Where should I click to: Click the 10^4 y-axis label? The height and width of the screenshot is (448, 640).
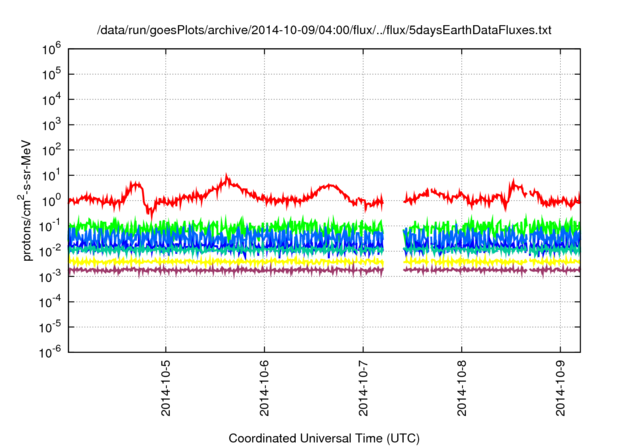click(51, 101)
